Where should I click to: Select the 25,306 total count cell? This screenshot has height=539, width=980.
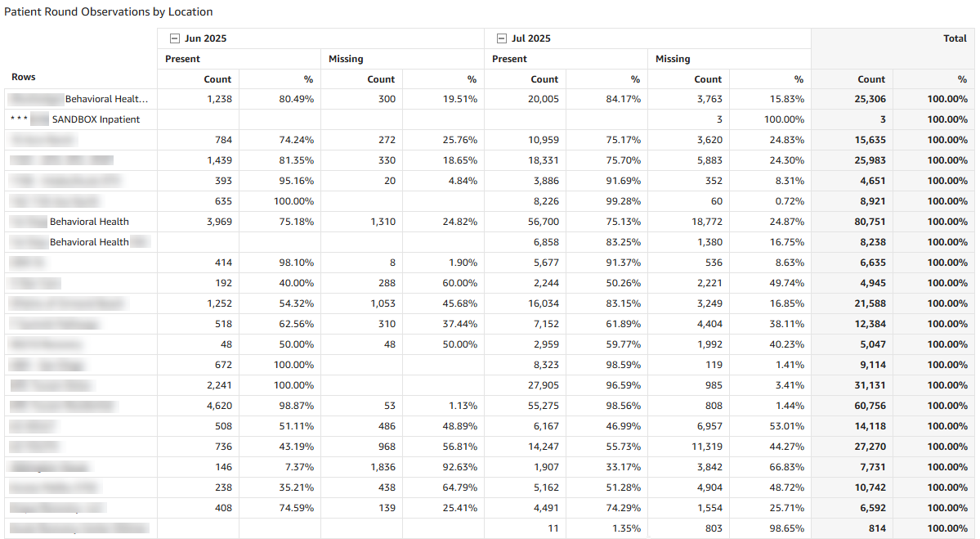(x=868, y=99)
